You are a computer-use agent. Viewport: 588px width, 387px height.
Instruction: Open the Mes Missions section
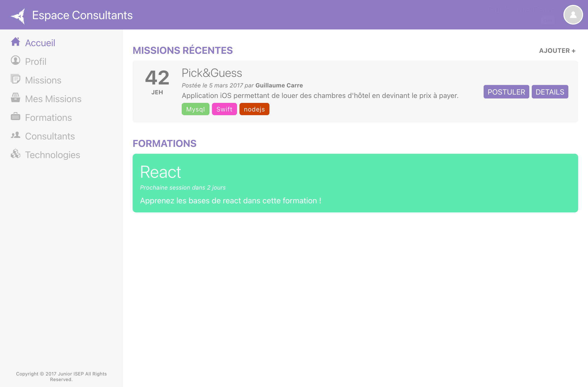click(x=53, y=99)
